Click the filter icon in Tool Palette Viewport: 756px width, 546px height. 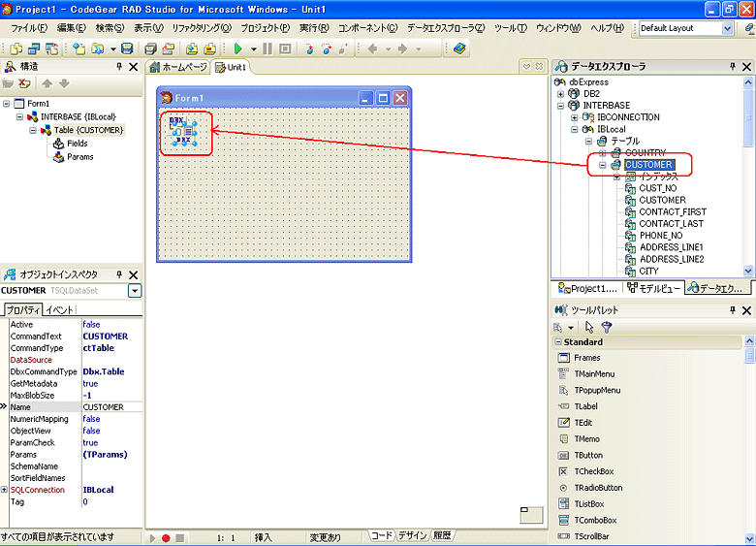(x=607, y=328)
